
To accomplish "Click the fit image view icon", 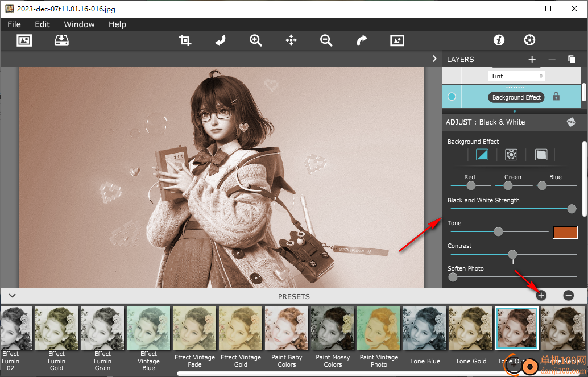I will pos(397,40).
